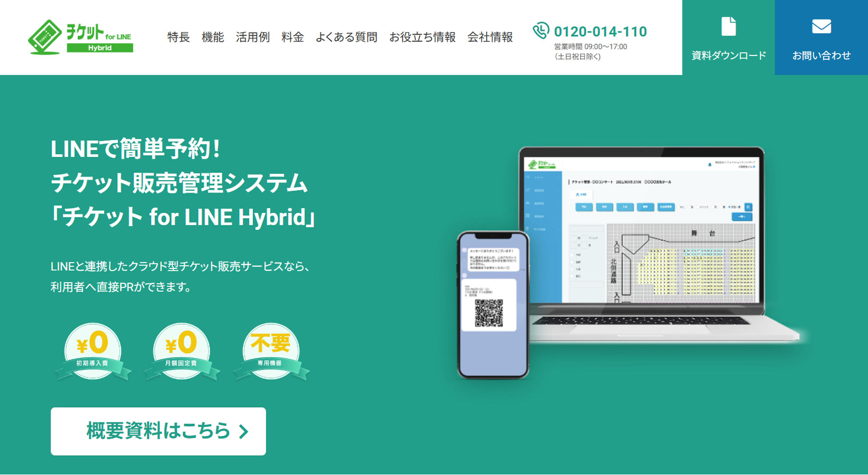Click the ¥0 初期導入費 badge
Image resolution: width=868 pixels, height=475 pixels.
93,352
